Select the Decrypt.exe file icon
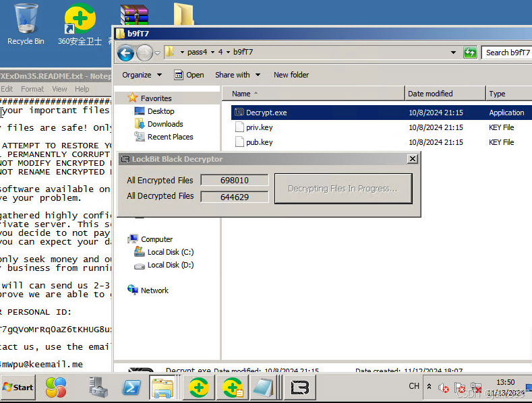This screenshot has width=532, height=403. [x=239, y=113]
